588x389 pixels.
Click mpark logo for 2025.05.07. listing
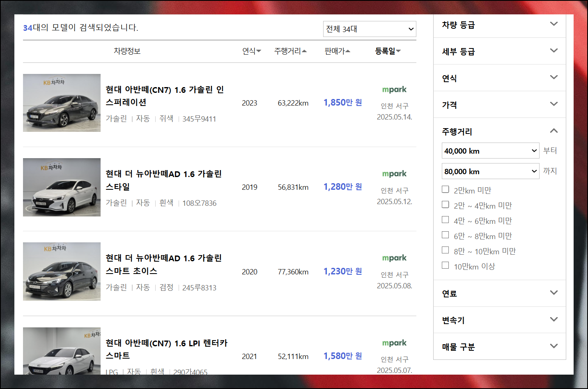394,343
